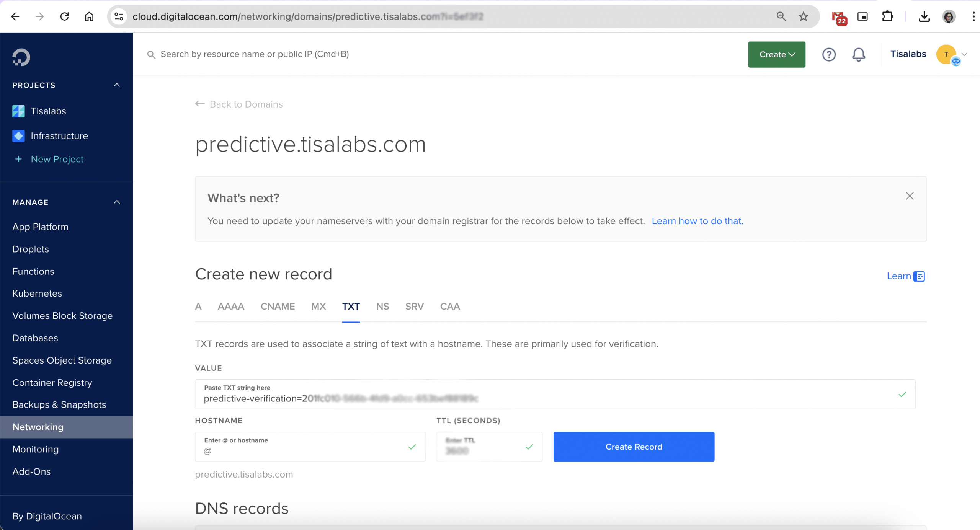Open Droplets in sidebar
Screen dimensions: 980x530
[x=31, y=249]
